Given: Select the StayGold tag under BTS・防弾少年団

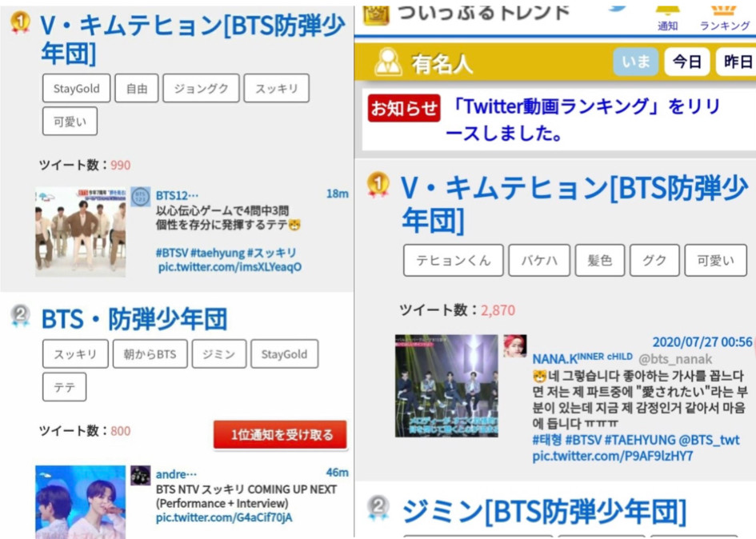Looking at the screenshot, I should [285, 354].
